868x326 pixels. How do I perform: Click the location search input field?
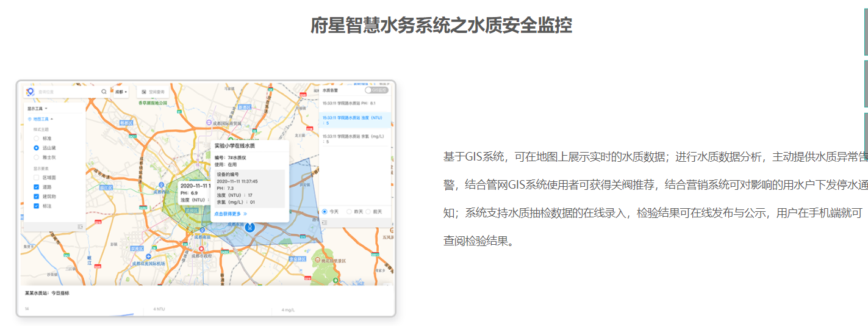(67, 92)
